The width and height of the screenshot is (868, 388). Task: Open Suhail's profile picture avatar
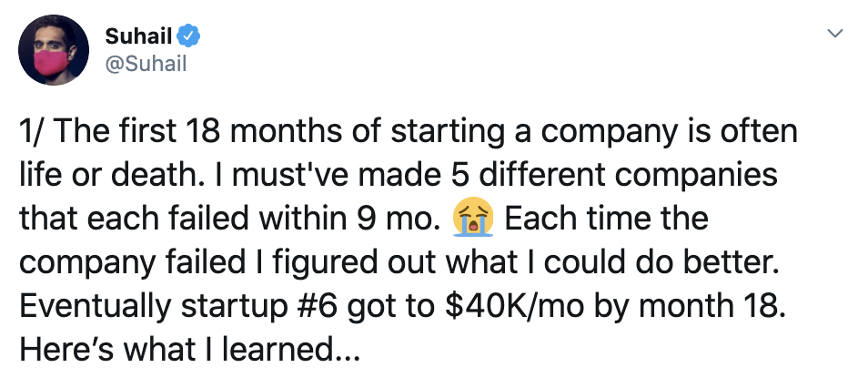[53, 50]
